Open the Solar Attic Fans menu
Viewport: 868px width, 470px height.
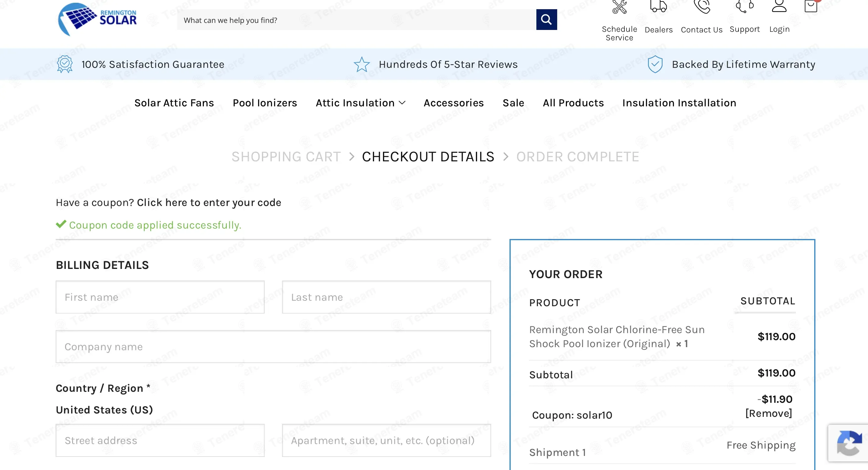pos(174,103)
